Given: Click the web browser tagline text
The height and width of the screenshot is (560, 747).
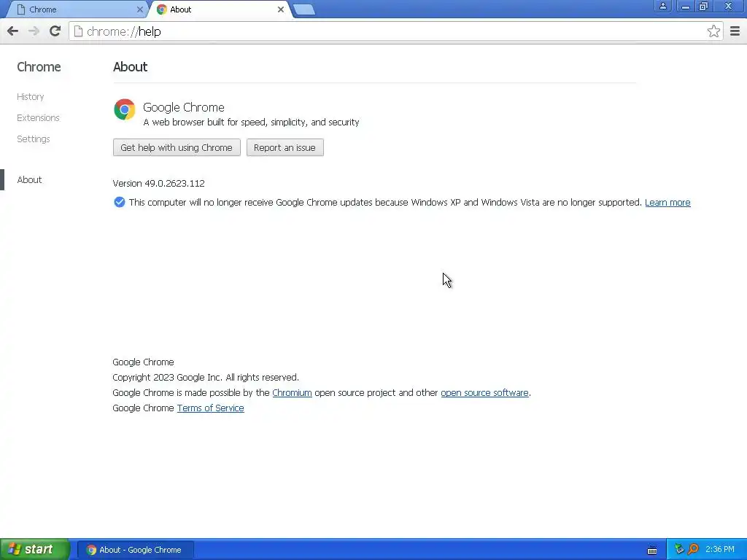Looking at the screenshot, I should pyautogui.click(x=251, y=122).
